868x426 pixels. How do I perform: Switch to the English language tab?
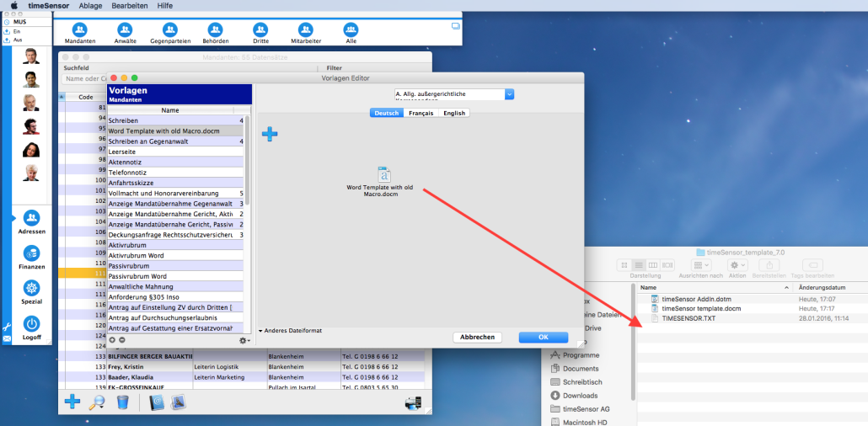pyautogui.click(x=454, y=113)
